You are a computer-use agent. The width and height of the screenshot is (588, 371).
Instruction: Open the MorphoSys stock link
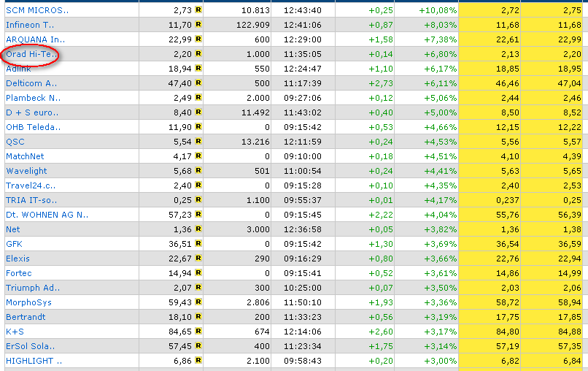(x=28, y=302)
